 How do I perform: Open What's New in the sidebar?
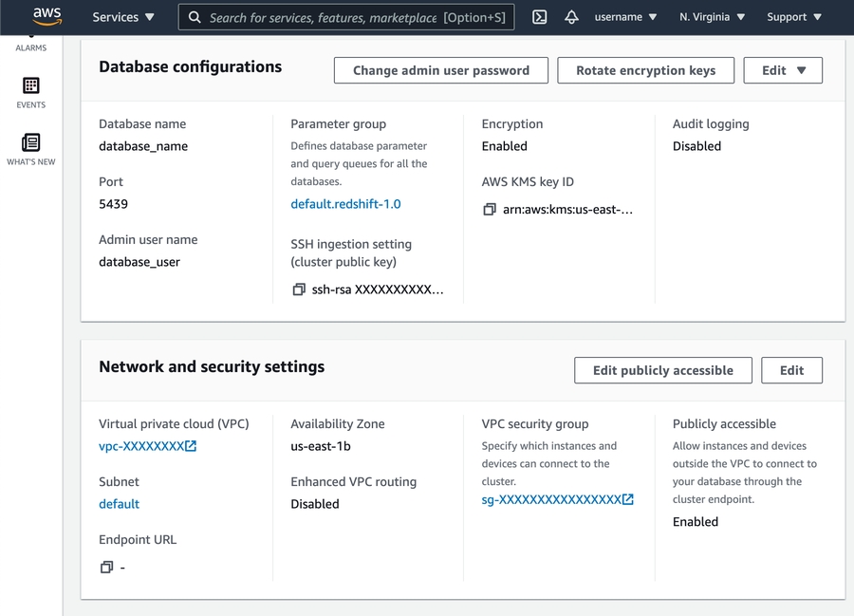[31, 149]
